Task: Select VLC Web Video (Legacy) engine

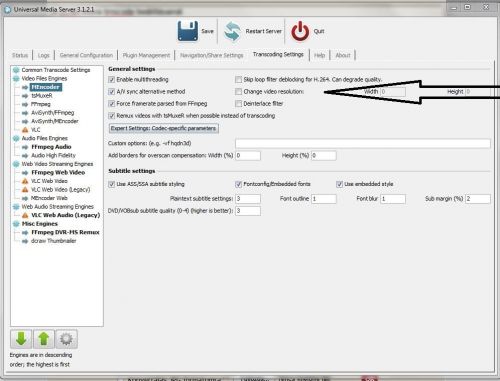Action: [60, 190]
